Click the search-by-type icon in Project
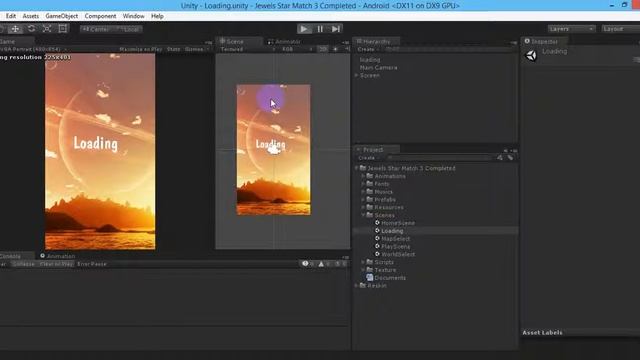 (x=500, y=158)
